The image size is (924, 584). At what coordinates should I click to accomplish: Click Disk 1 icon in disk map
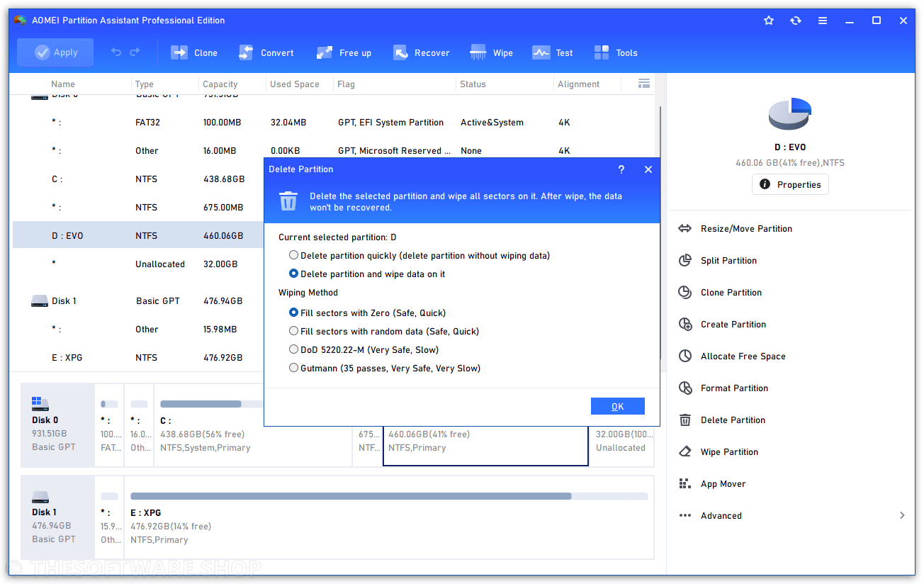pos(40,496)
